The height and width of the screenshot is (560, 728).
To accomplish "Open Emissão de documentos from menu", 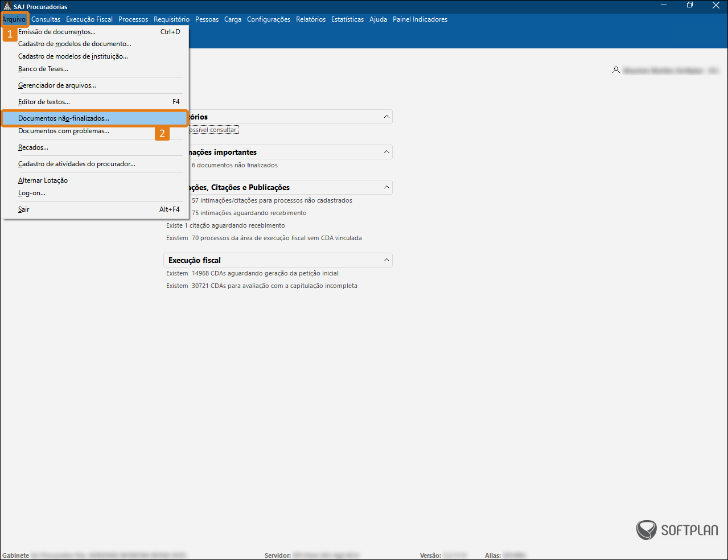I will pyautogui.click(x=57, y=32).
